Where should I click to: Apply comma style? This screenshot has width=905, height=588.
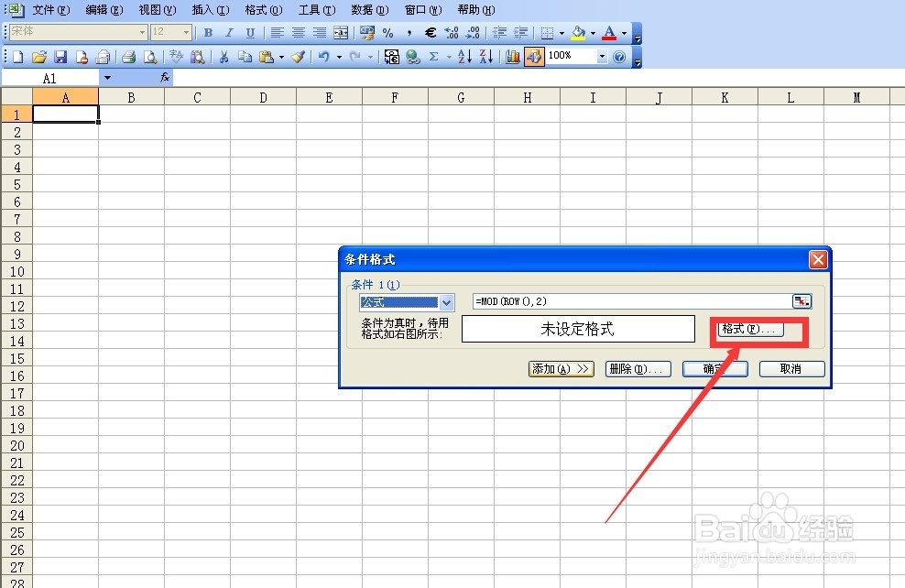[x=409, y=33]
